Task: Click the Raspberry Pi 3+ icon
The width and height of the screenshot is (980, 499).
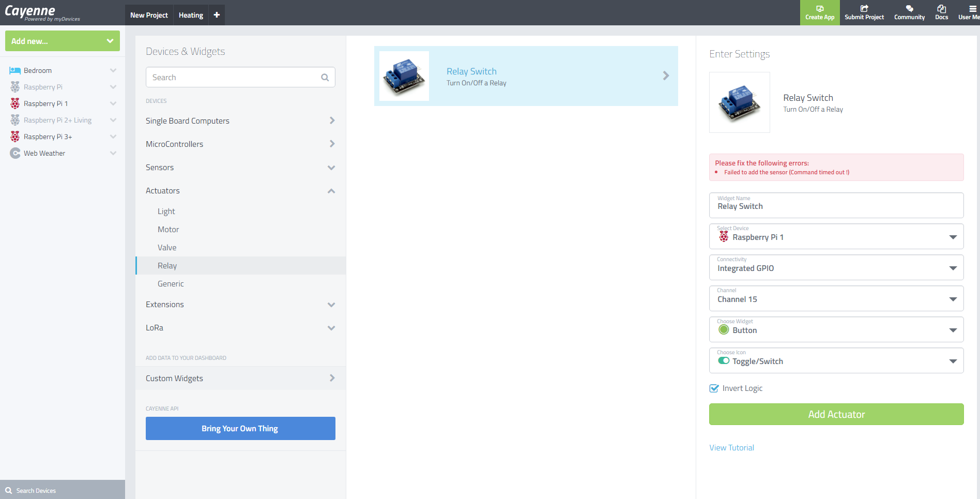Action: [15, 137]
